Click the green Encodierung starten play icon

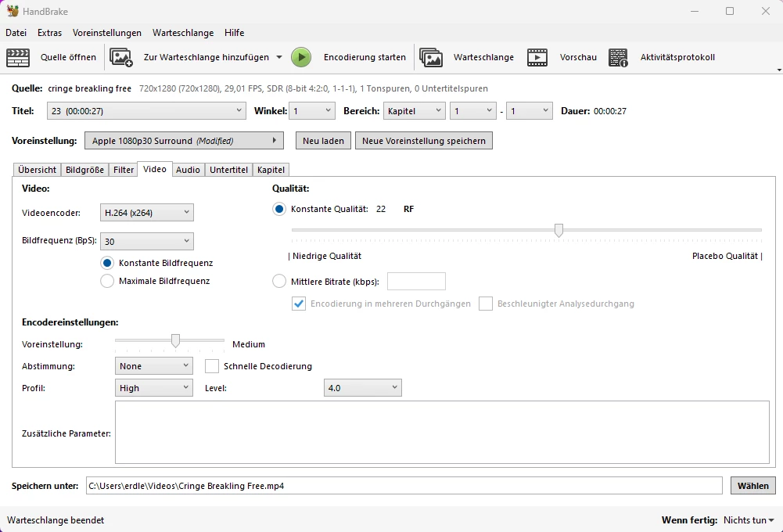click(301, 57)
